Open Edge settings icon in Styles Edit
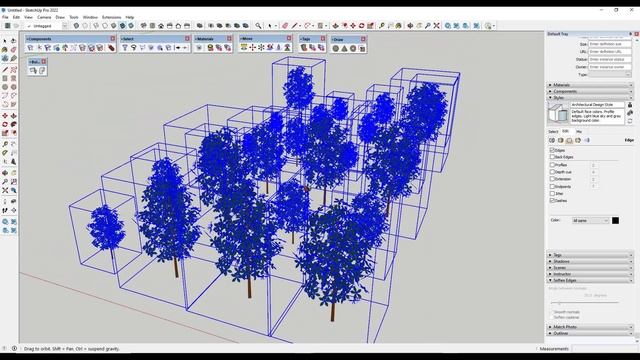Viewport: 640px width, 360px height. pos(552,140)
